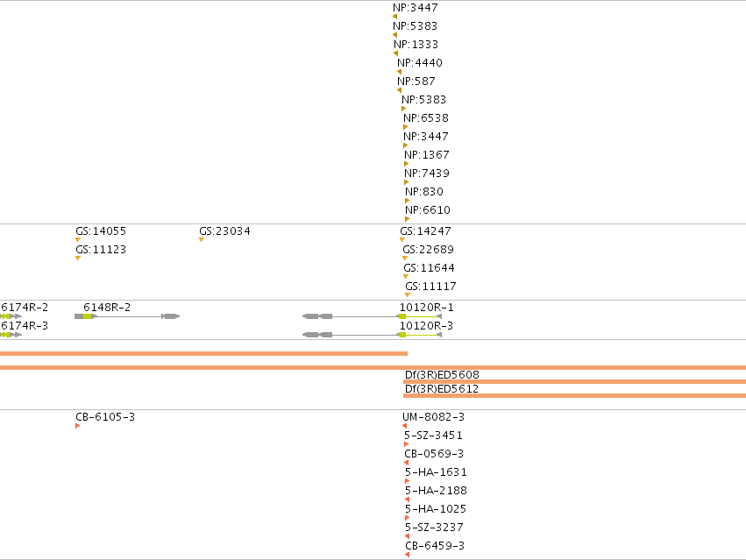Select the triangle marker below GS:14247
The width and height of the screenshot is (746, 560).
402,240
